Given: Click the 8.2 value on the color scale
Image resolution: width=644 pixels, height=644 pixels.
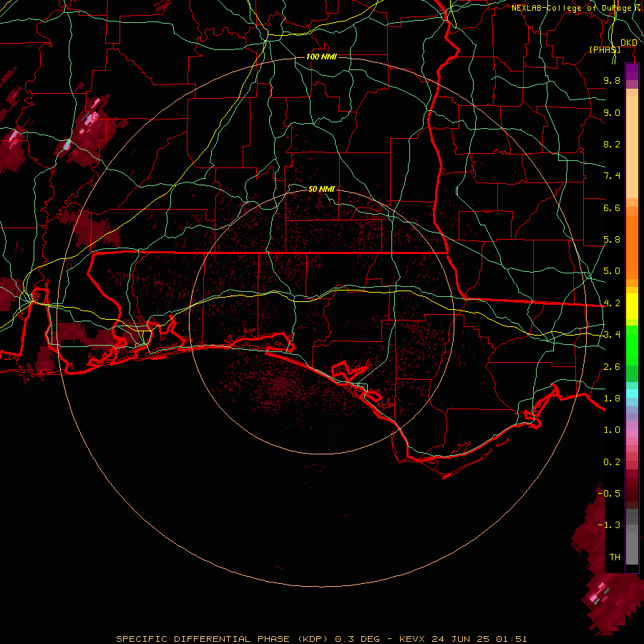Looking at the screenshot, I should point(612,144).
